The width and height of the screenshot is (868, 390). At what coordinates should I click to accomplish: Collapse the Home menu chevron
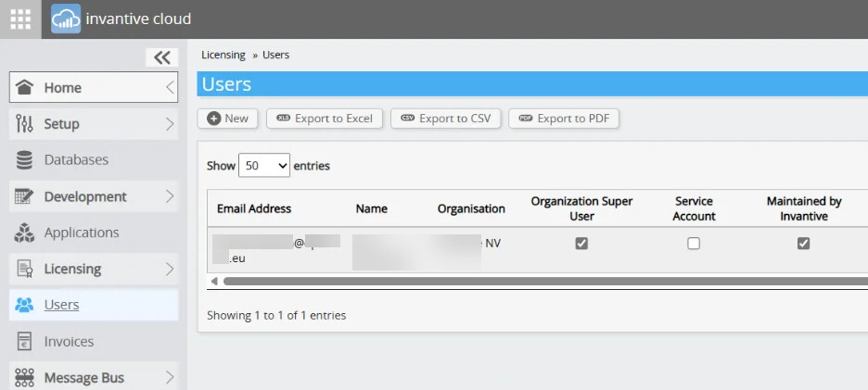[x=170, y=87]
